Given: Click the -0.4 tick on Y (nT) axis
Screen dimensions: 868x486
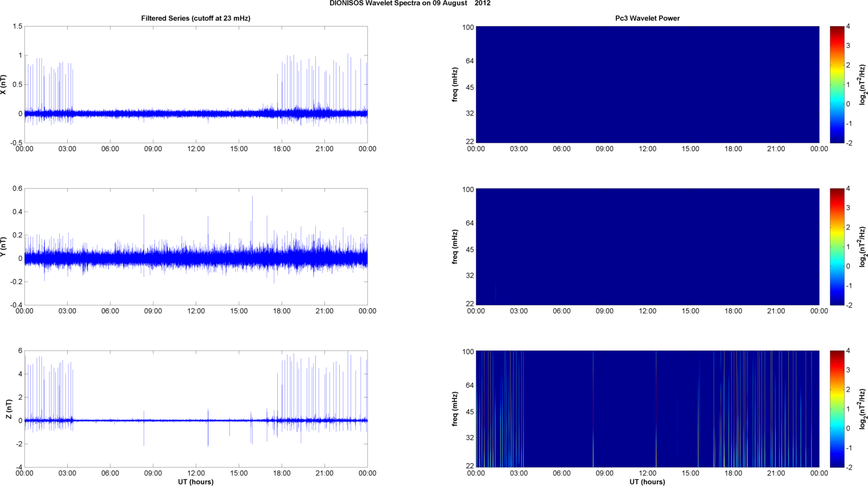Looking at the screenshot, I should (16, 305).
